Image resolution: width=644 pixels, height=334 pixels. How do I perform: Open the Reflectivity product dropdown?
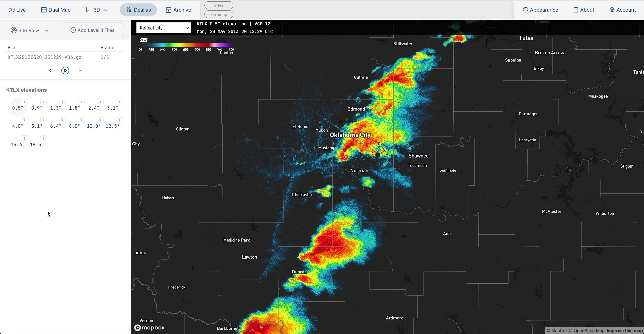point(163,28)
